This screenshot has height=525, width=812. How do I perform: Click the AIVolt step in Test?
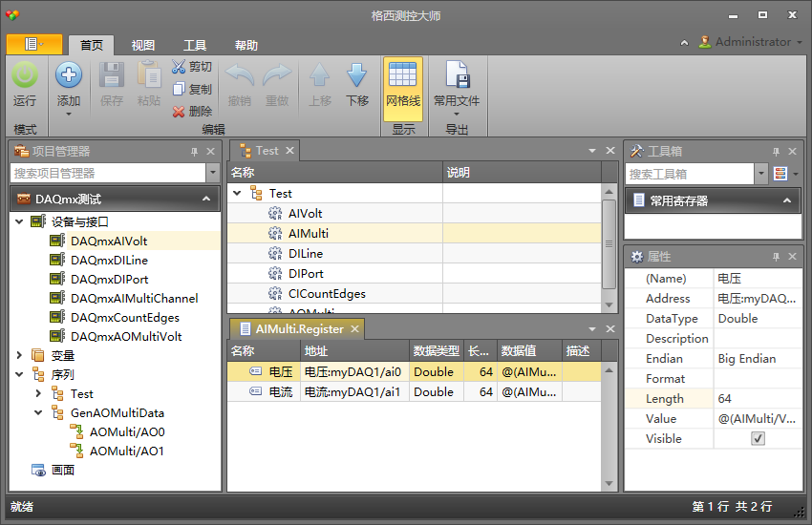click(x=305, y=213)
